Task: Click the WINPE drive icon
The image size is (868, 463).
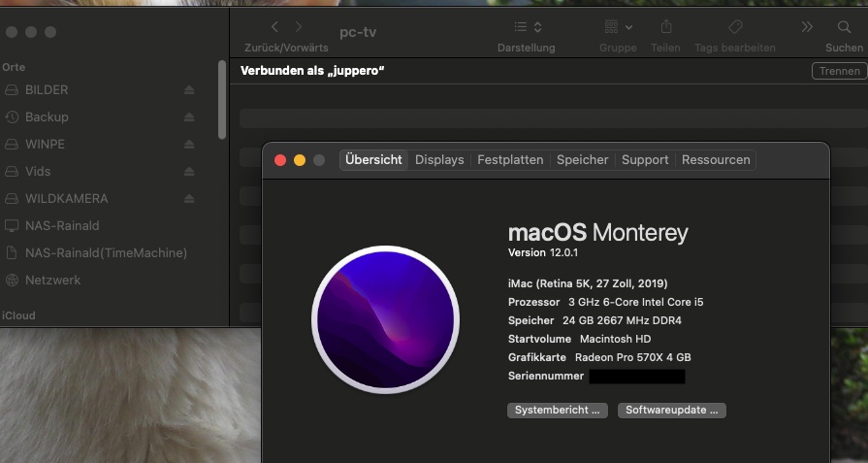Action: tap(12, 144)
